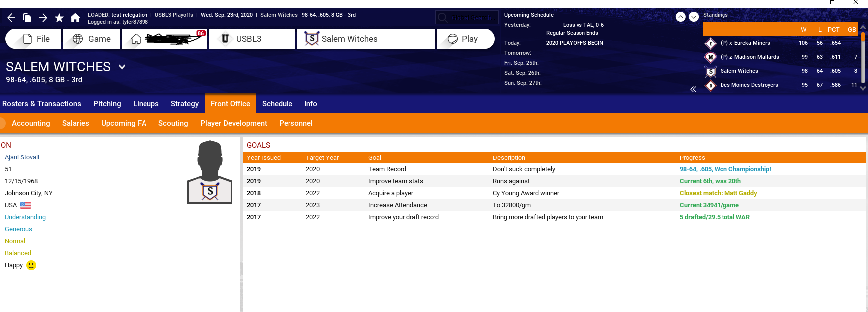Expand the Salem Witches team dropdown chevron

(x=122, y=67)
